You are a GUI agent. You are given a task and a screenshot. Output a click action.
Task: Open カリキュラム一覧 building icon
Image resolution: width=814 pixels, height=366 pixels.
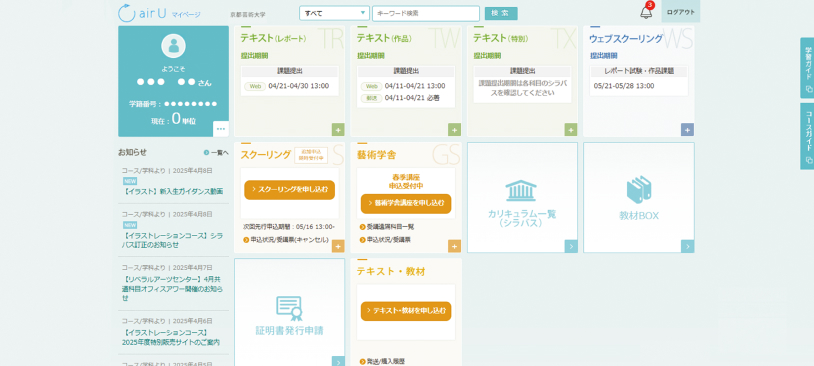click(x=521, y=191)
